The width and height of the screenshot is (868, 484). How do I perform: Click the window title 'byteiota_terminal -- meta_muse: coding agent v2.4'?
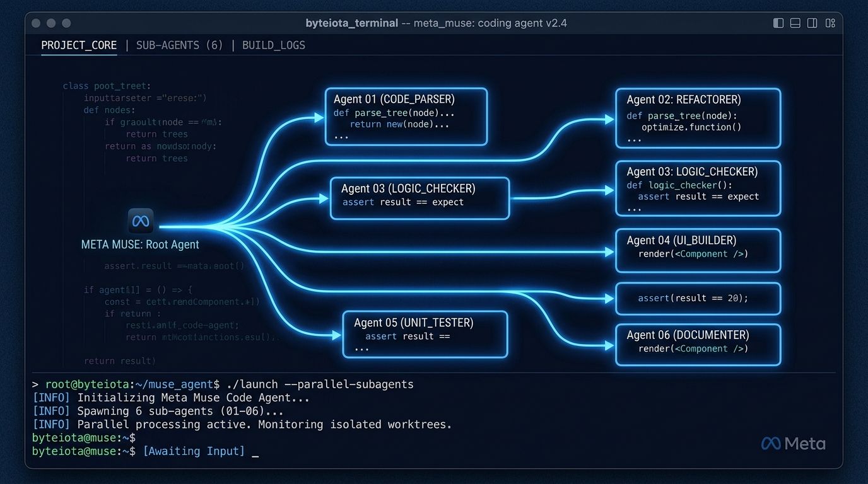click(x=436, y=23)
